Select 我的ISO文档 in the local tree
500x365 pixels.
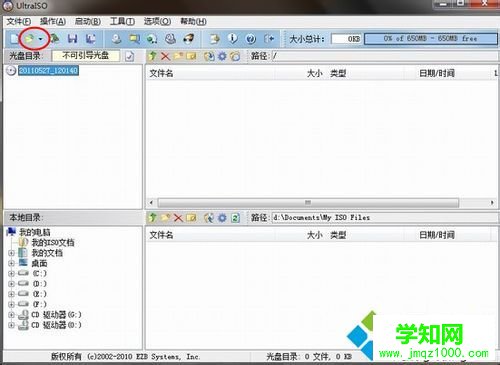coord(53,243)
